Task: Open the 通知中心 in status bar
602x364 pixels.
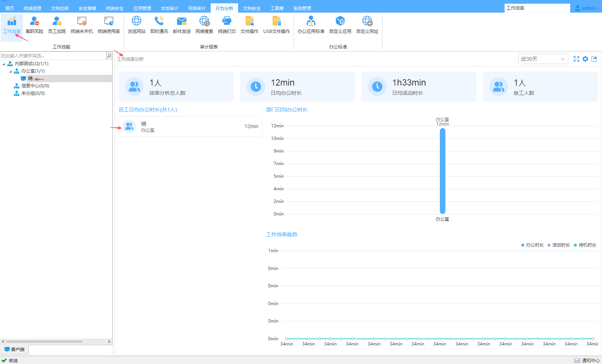Action: (x=587, y=360)
